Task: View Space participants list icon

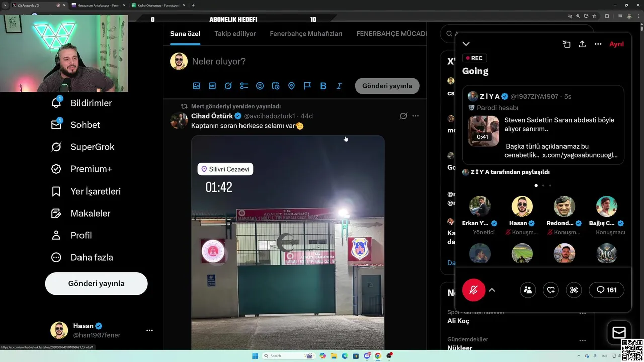Action: click(x=528, y=290)
